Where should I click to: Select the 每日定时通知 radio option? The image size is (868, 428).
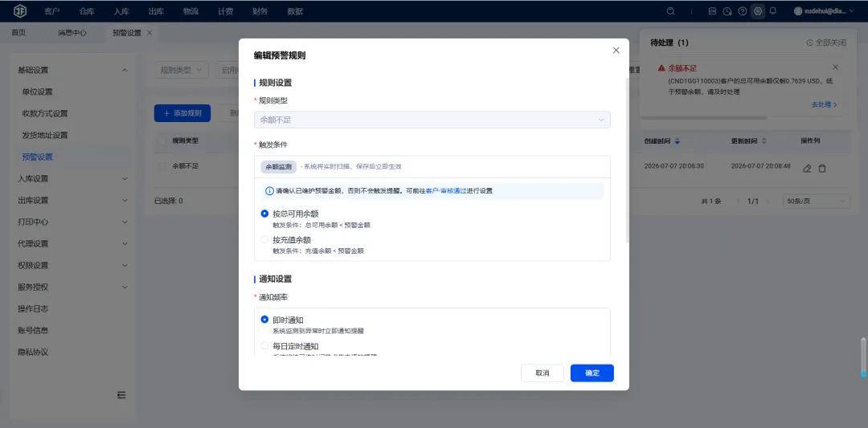(264, 345)
